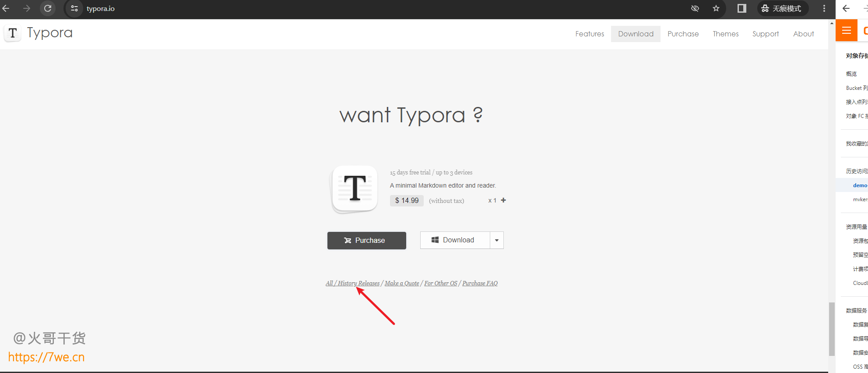The height and width of the screenshot is (373, 868).
Task: Click the $ 14.99 price tag
Action: tap(407, 200)
